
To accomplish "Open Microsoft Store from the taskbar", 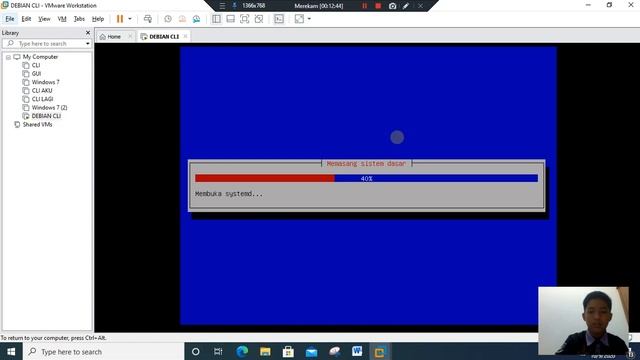I will pyautogui.click(x=288, y=351).
